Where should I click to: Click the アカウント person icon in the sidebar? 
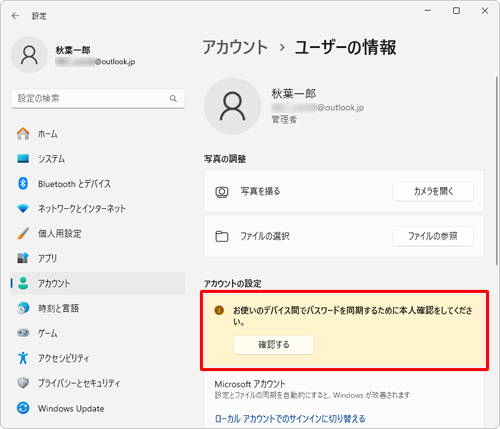click(x=23, y=283)
